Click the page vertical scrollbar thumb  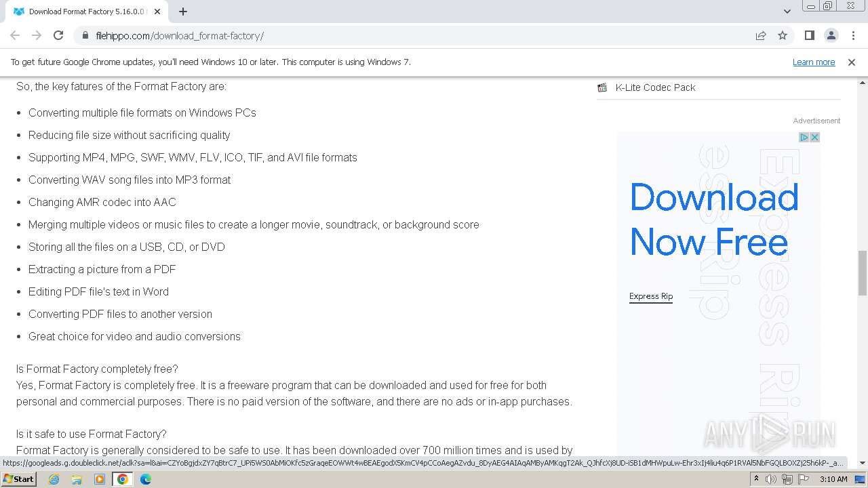click(x=863, y=272)
